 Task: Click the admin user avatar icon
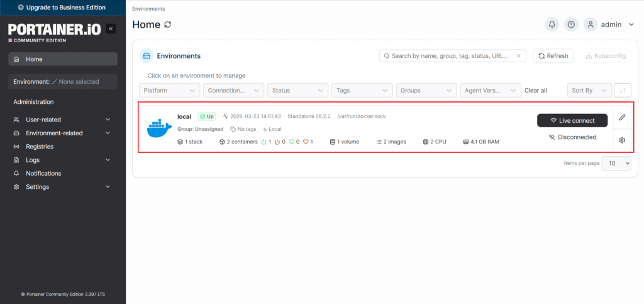pyautogui.click(x=591, y=25)
